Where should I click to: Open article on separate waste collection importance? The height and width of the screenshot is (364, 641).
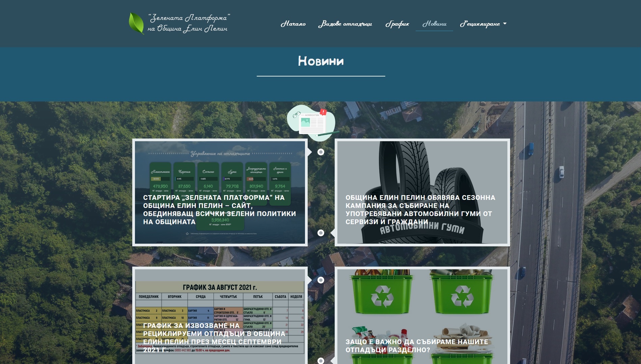(x=416, y=345)
